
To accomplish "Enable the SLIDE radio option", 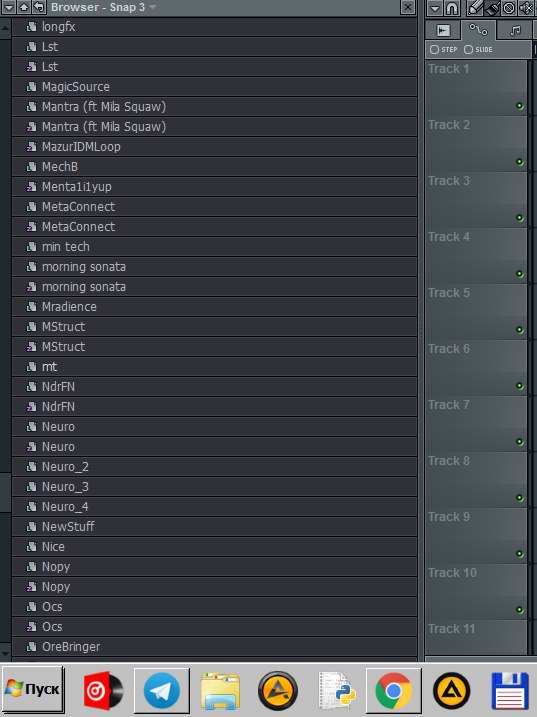I will coord(478,49).
